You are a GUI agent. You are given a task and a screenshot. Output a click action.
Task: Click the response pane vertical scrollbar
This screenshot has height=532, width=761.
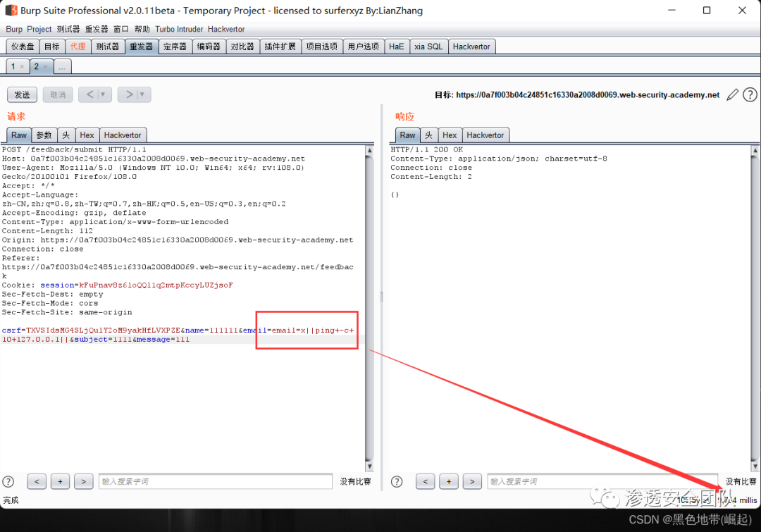click(x=755, y=308)
